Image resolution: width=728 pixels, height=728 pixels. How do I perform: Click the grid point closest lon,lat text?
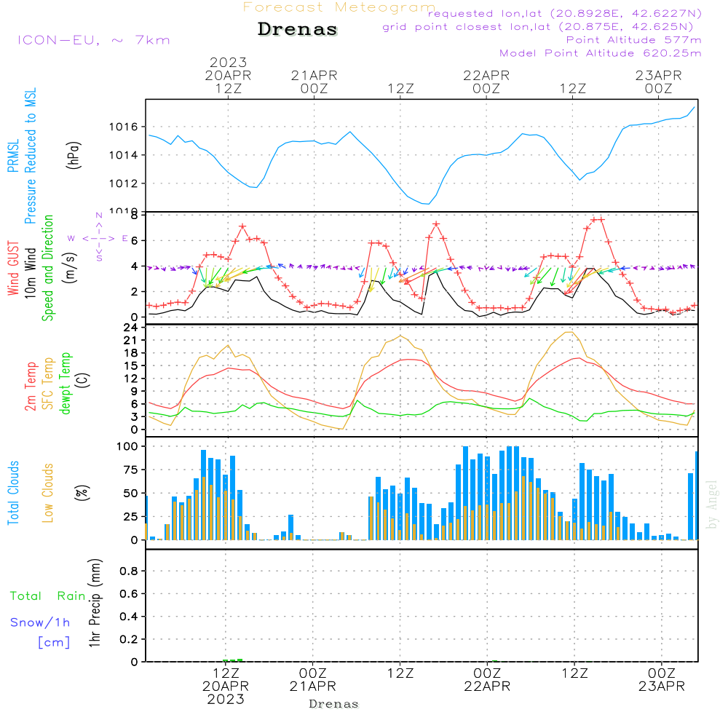(538, 26)
